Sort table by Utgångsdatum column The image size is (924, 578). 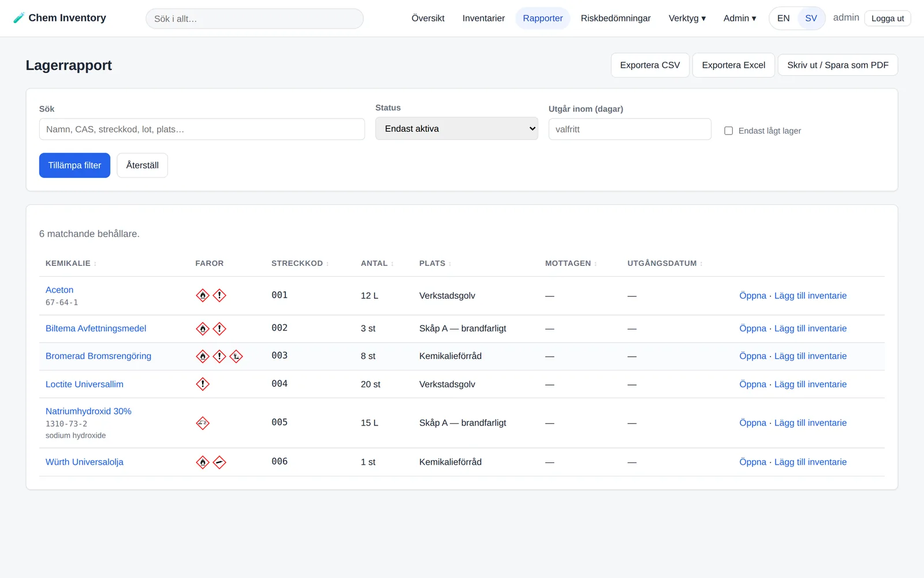click(x=665, y=263)
